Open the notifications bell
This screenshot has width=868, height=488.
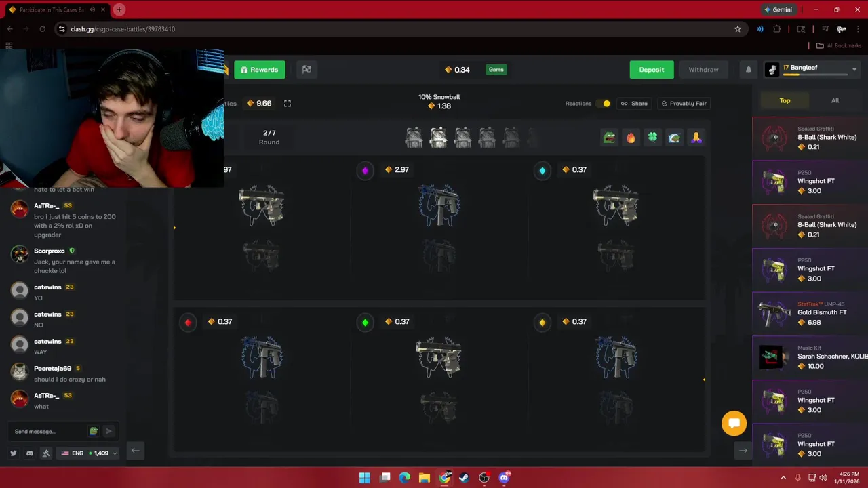click(x=749, y=70)
